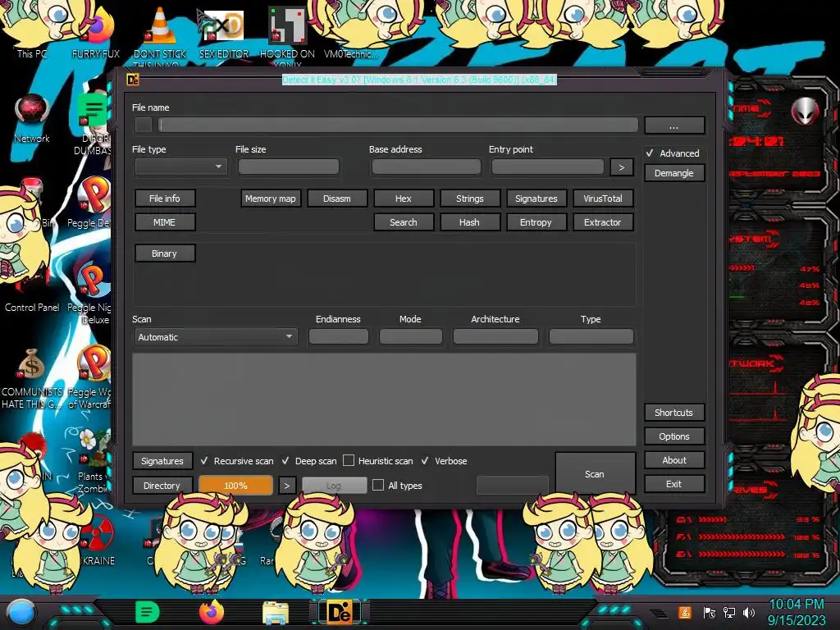
Task: Click the network tray icon
Action: (x=729, y=612)
